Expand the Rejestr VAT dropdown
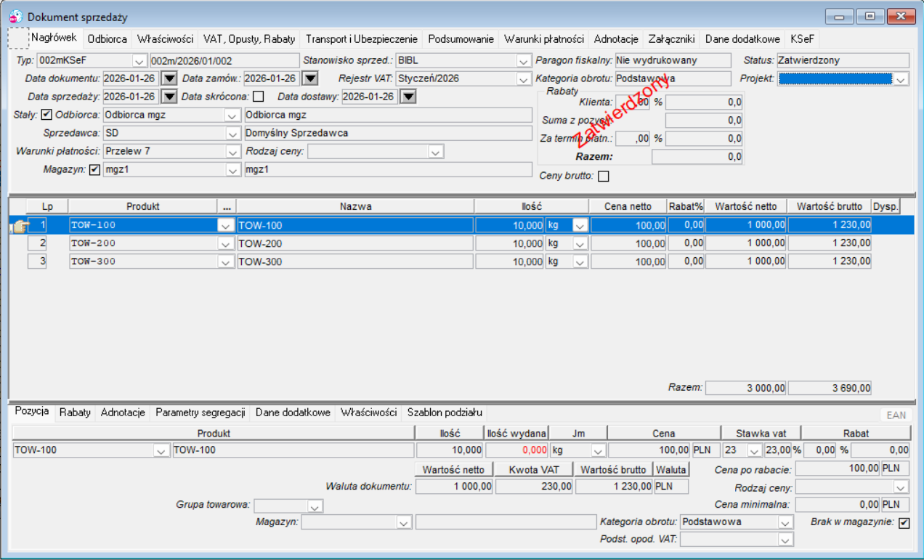Viewport: 924px width, 560px height. coord(524,78)
